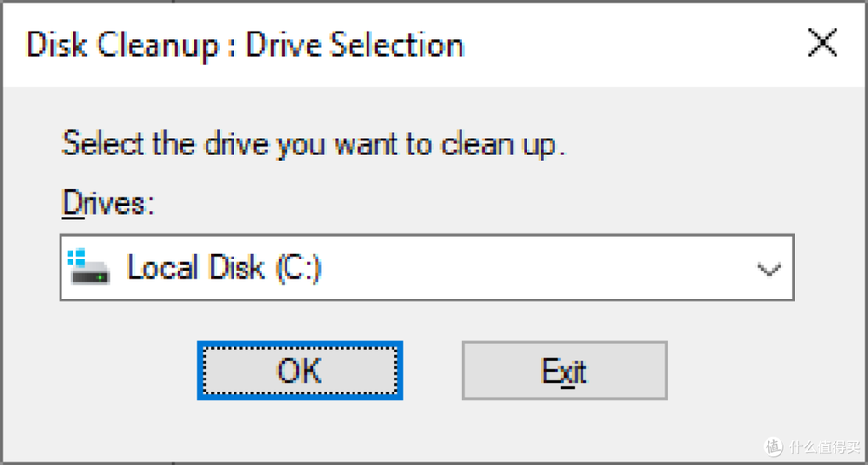Open the Local Disk (C:) combo box
This screenshot has height=465, width=868.
tap(426, 268)
